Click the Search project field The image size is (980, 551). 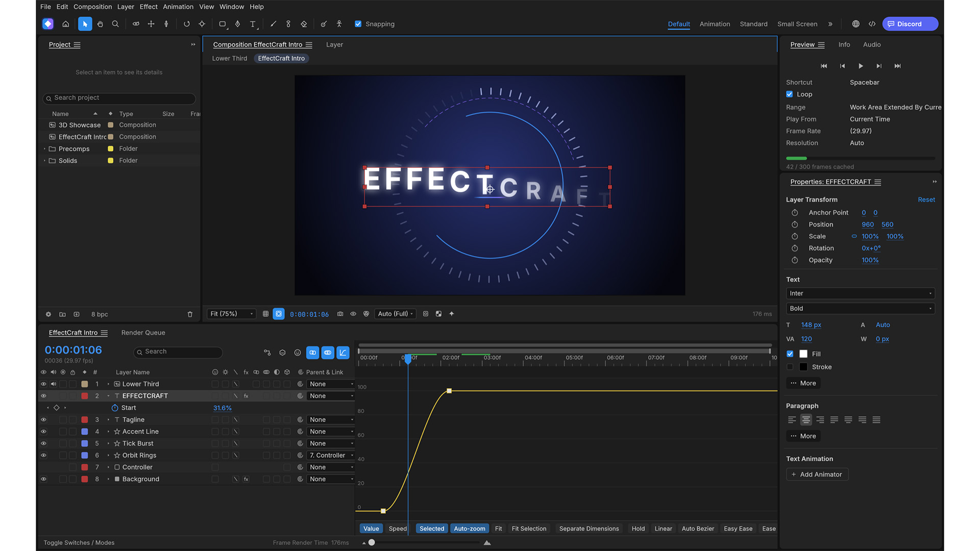pos(119,98)
